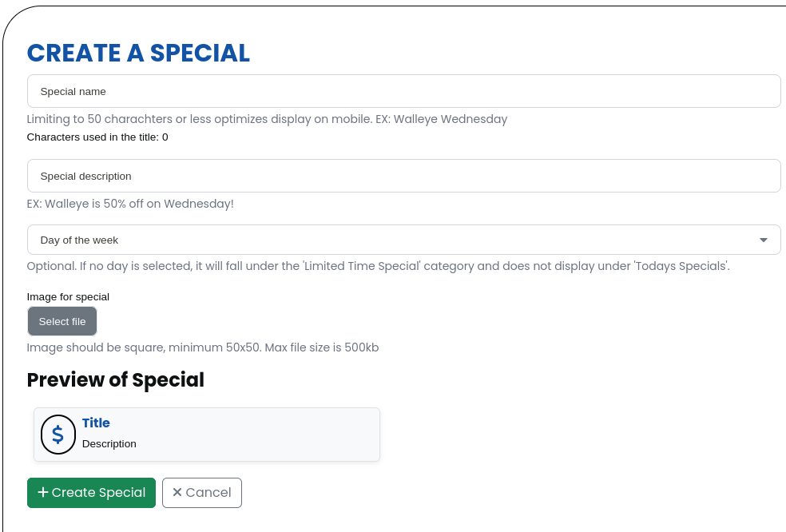Viewport: 786px width, 532px height.
Task: Click the Select file button
Action: point(62,321)
